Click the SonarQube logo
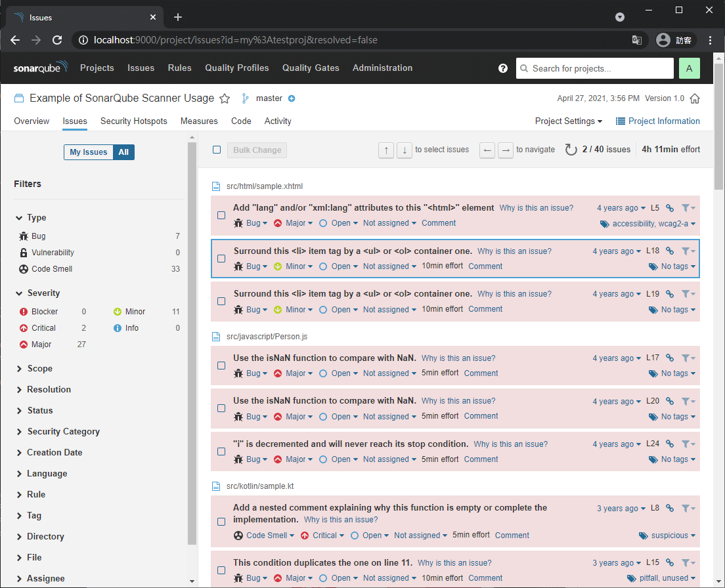This screenshot has height=588, width=725. click(41, 68)
